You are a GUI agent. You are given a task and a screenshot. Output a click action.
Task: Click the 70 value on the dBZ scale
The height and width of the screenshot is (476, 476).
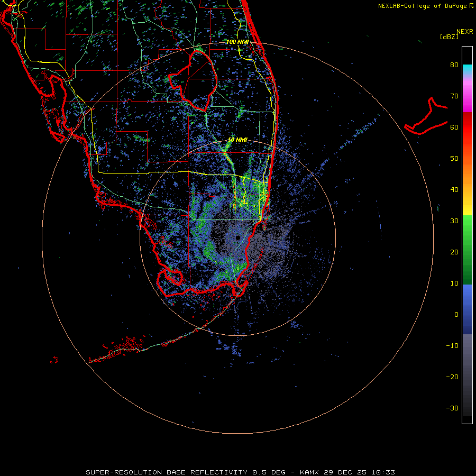coord(454,96)
